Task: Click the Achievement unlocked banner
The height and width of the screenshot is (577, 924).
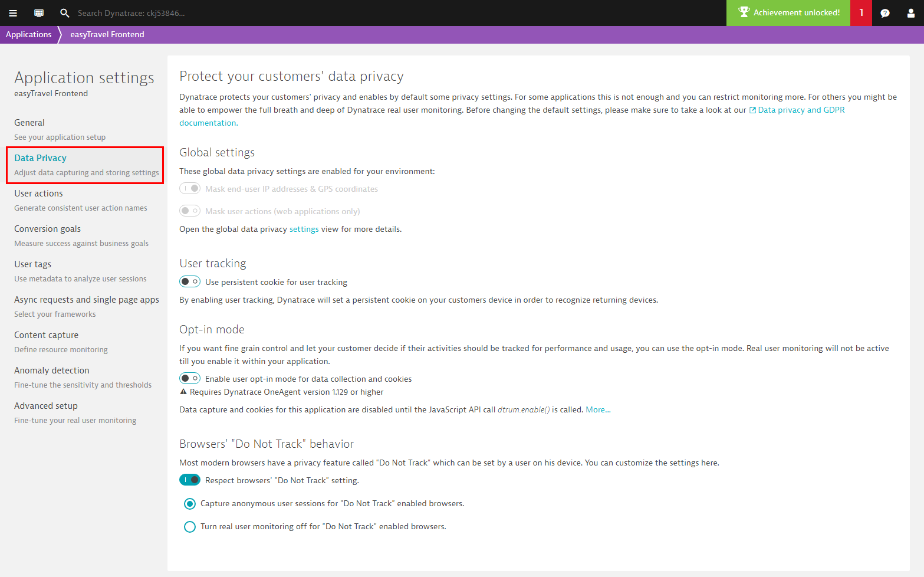Action: pos(788,12)
